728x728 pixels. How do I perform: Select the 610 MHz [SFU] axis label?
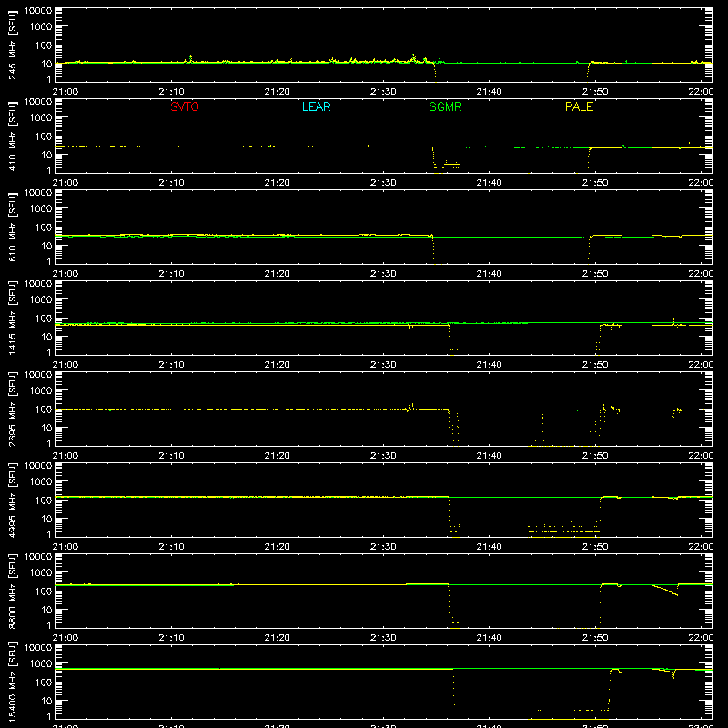point(12,227)
